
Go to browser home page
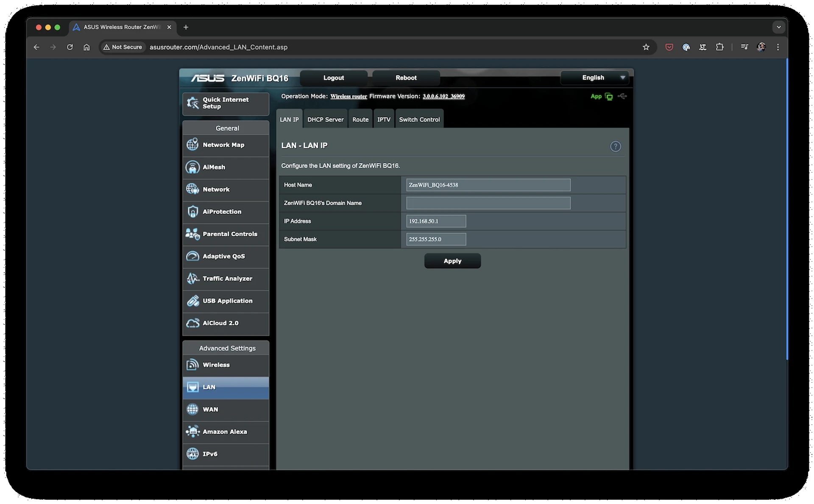tap(86, 47)
